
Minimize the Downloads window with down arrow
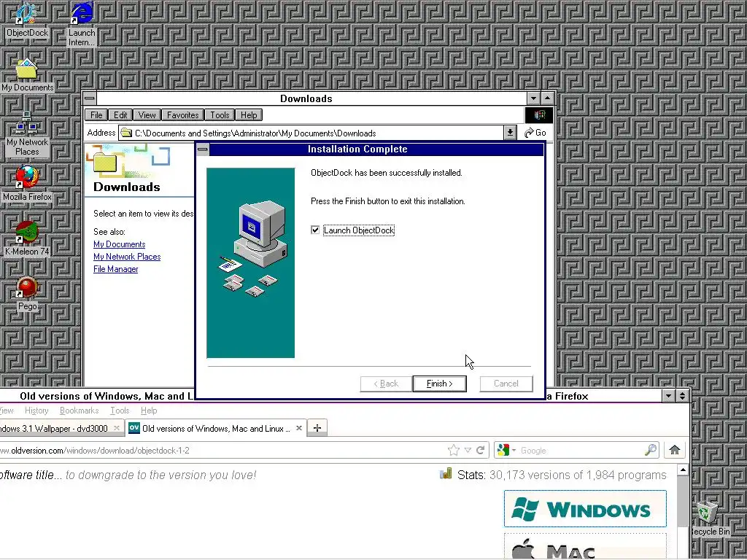(533, 98)
